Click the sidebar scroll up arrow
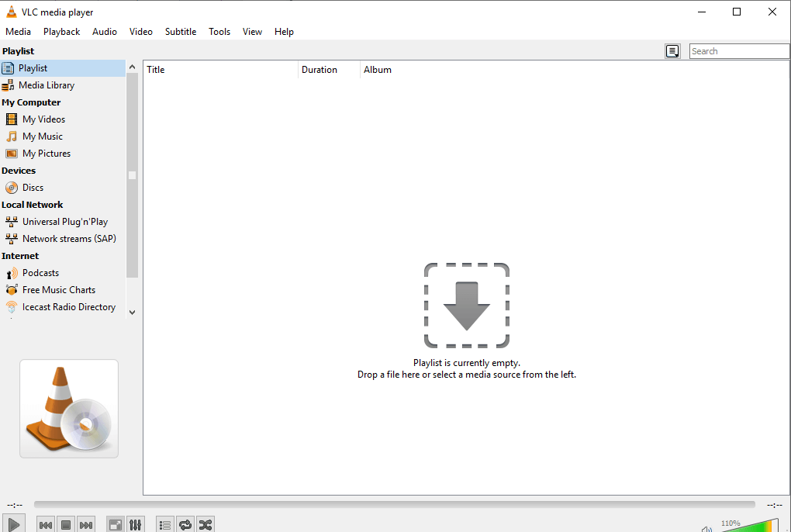 pos(132,67)
